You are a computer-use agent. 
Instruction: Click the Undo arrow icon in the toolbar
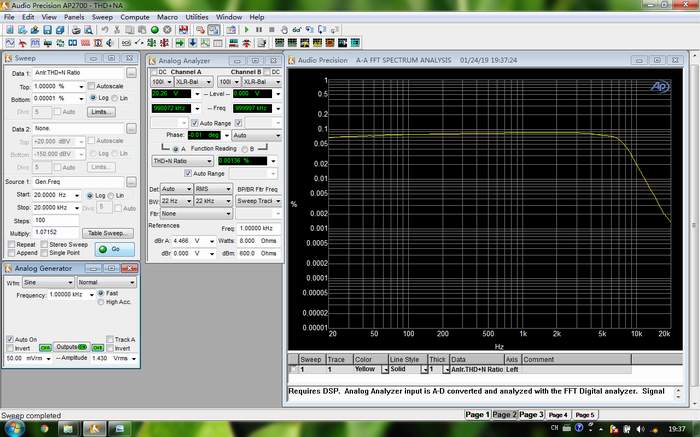(105, 30)
